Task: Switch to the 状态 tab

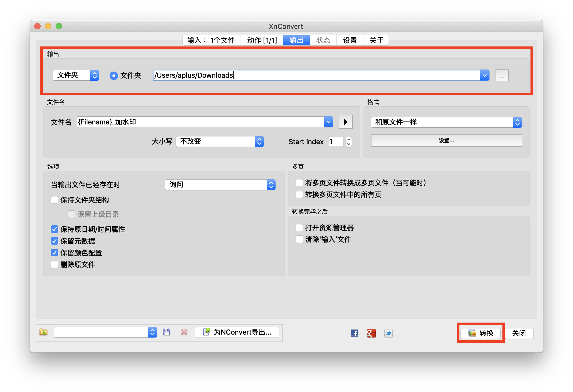Action: point(323,40)
